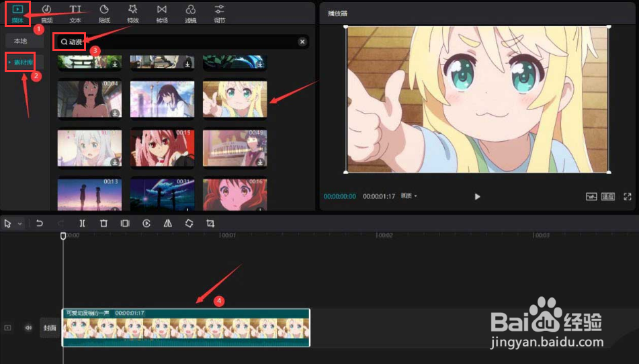
Task: Open the 画质 quality dropdown
Action: tap(409, 196)
